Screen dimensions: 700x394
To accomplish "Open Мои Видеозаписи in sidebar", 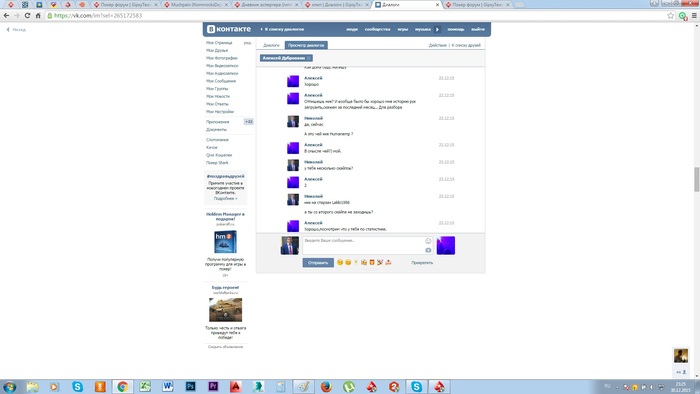I will click(222, 66).
